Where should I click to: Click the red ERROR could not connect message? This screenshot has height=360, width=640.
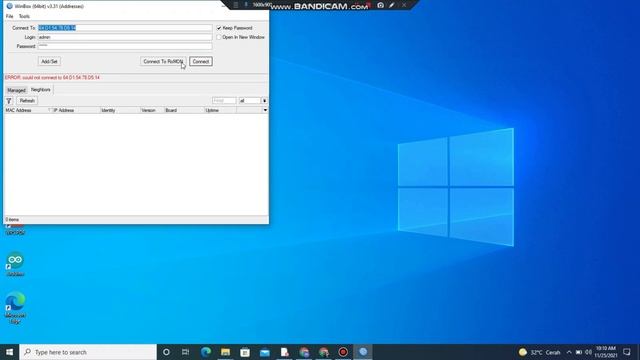click(x=52, y=78)
